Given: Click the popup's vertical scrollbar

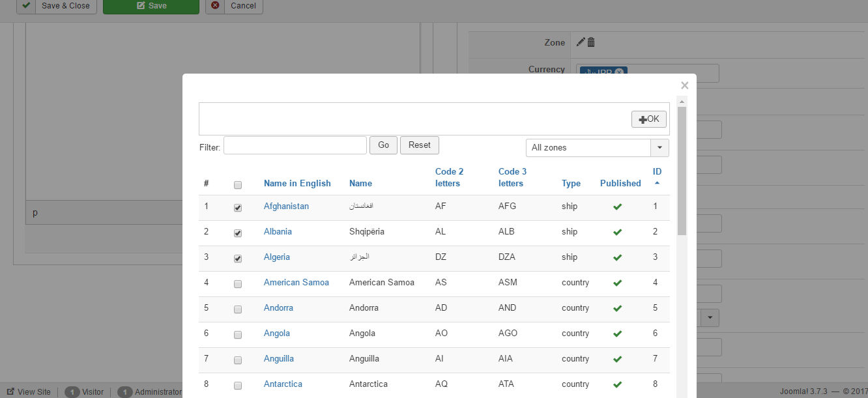Looking at the screenshot, I should [682, 171].
